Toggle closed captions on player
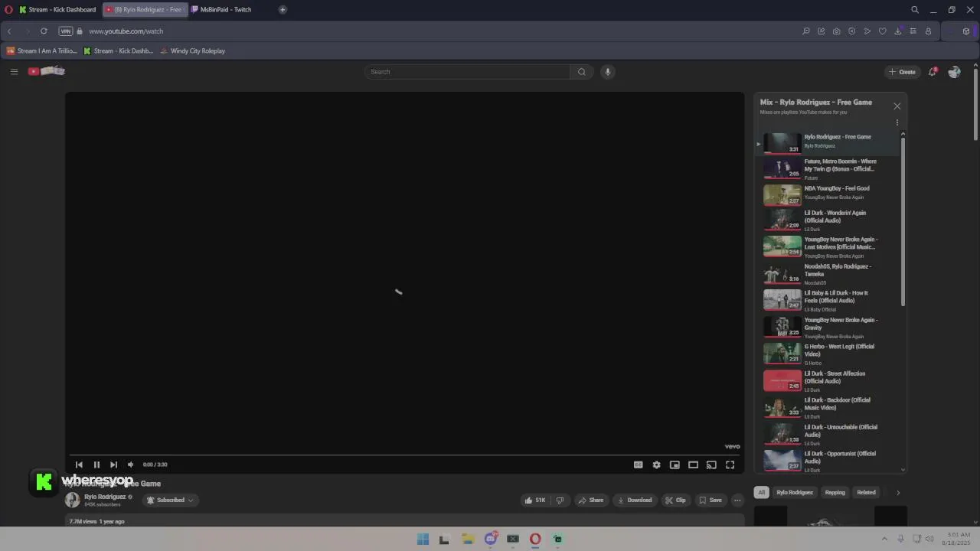The height and width of the screenshot is (551, 980). [638, 465]
